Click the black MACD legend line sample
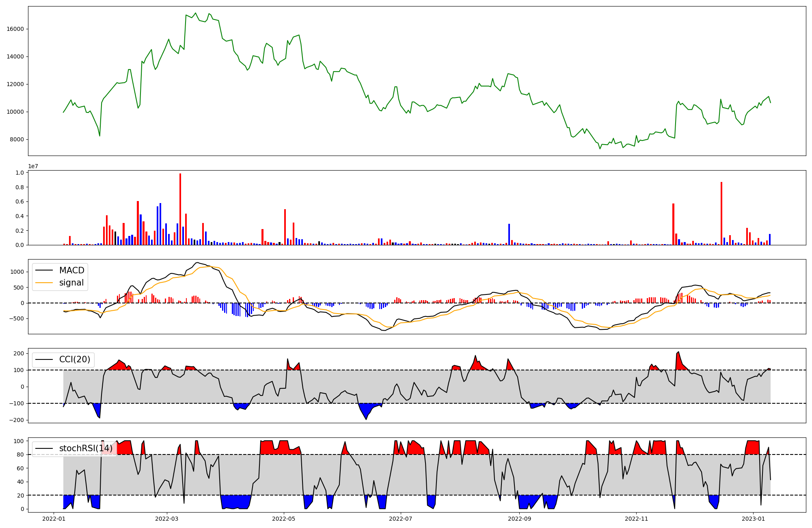The image size is (812, 528). click(x=44, y=270)
